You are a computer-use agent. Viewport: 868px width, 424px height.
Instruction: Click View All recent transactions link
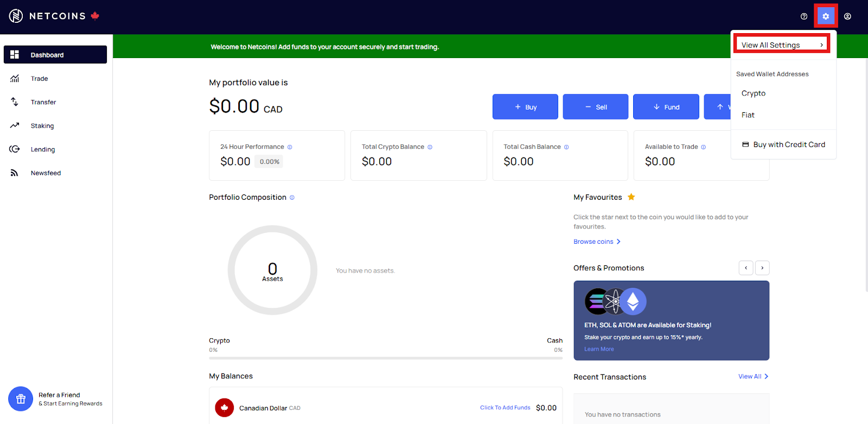tap(753, 377)
